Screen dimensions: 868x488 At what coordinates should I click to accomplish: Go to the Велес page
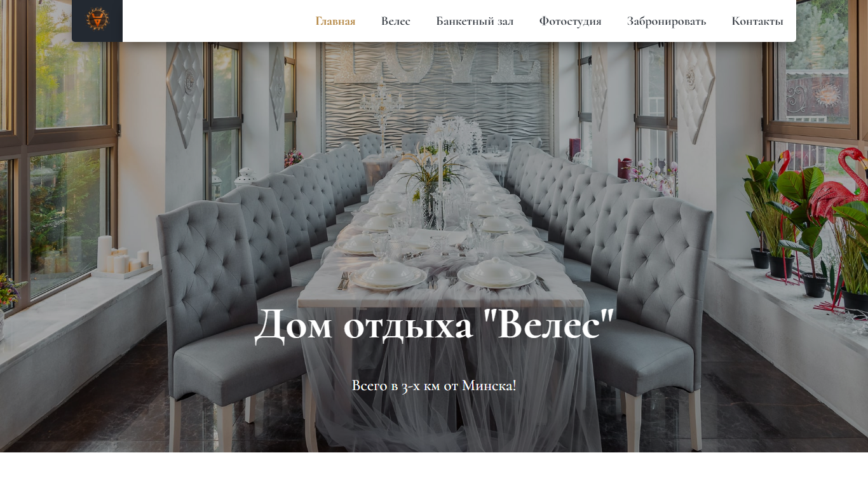pos(396,21)
